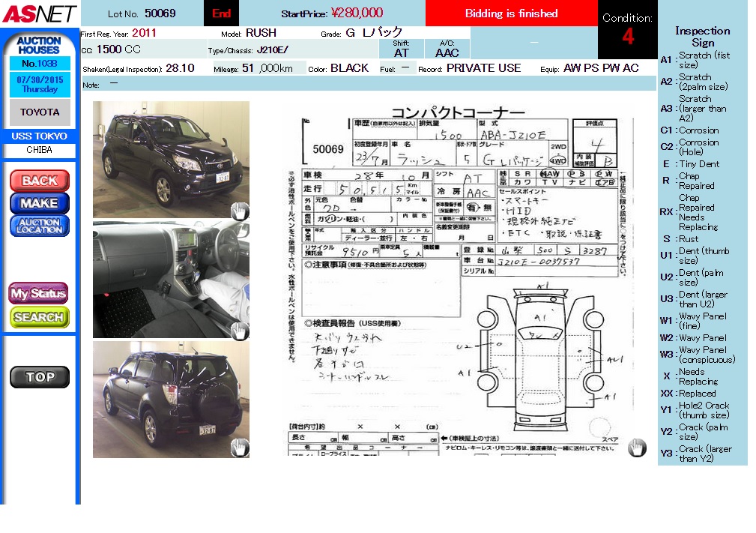Click the CHIBA location label
756x533 pixels.
pyautogui.click(x=40, y=150)
